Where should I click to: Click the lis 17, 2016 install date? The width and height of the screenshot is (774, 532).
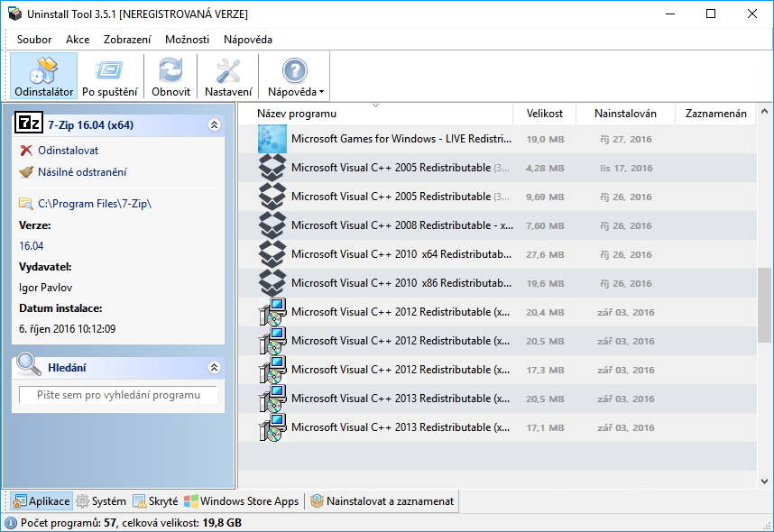click(x=626, y=169)
